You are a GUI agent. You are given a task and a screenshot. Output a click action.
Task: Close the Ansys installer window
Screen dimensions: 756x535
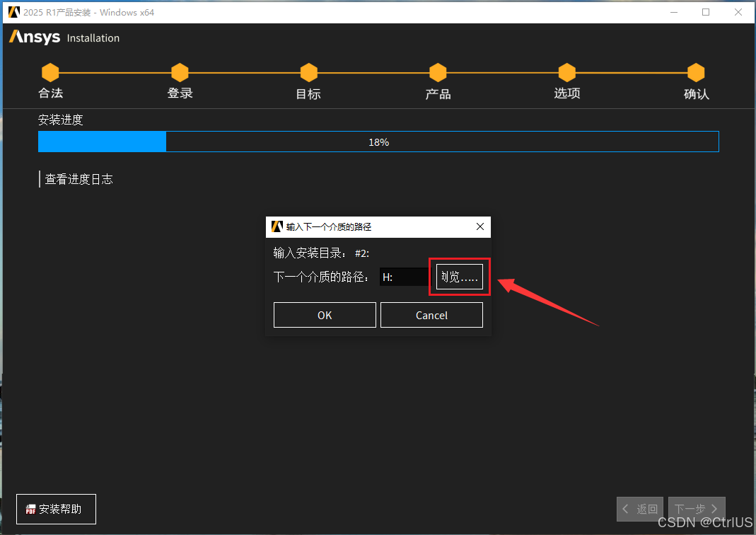[x=738, y=12]
